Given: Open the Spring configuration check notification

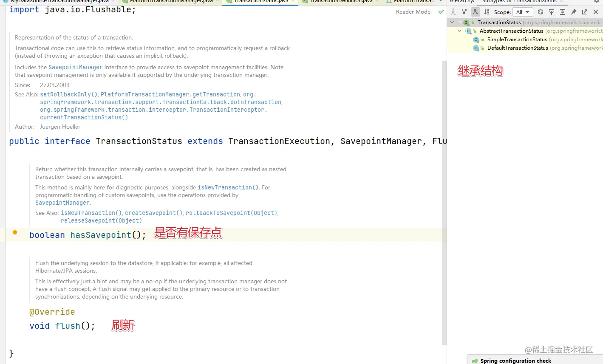Looking at the screenshot, I should (515, 361).
